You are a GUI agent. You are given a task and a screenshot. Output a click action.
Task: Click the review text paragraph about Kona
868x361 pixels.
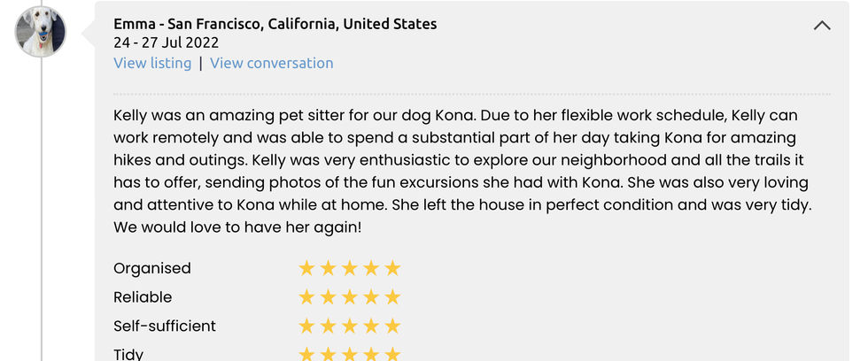[462, 172]
